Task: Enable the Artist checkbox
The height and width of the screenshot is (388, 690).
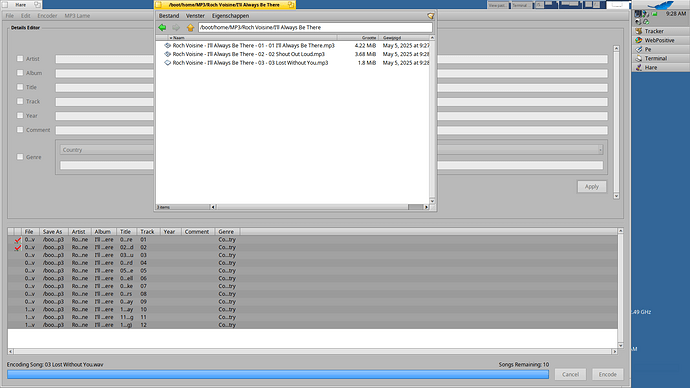Action: [x=20, y=59]
